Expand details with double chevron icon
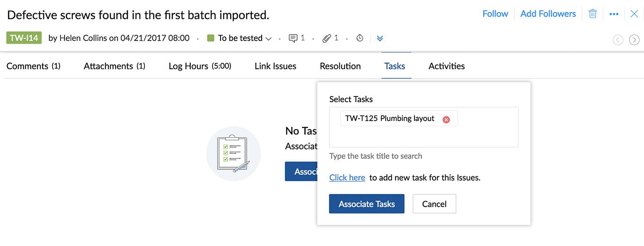The height and width of the screenshot is (246, 644). [x=379, y=38]
